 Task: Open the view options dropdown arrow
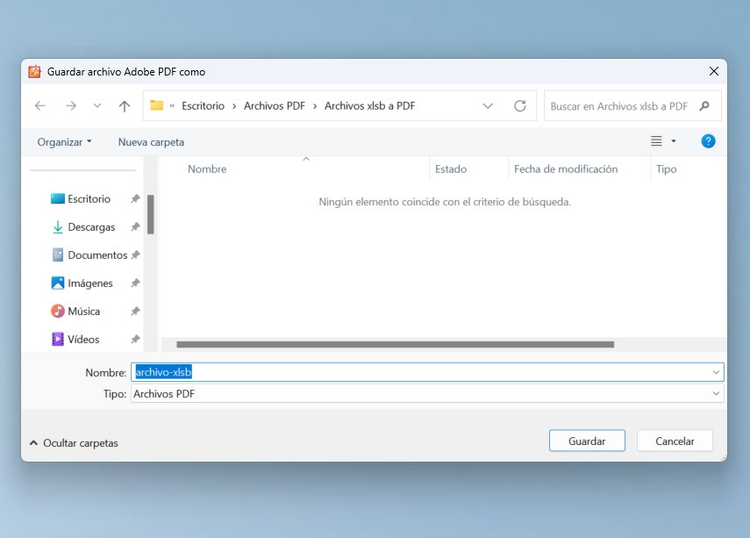(673, 141)
